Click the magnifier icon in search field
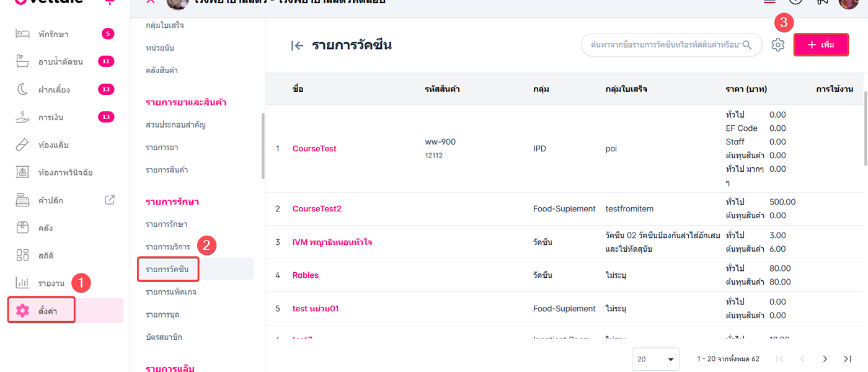The height and width of the screenshot is (372, 868). tap(747, 45)
